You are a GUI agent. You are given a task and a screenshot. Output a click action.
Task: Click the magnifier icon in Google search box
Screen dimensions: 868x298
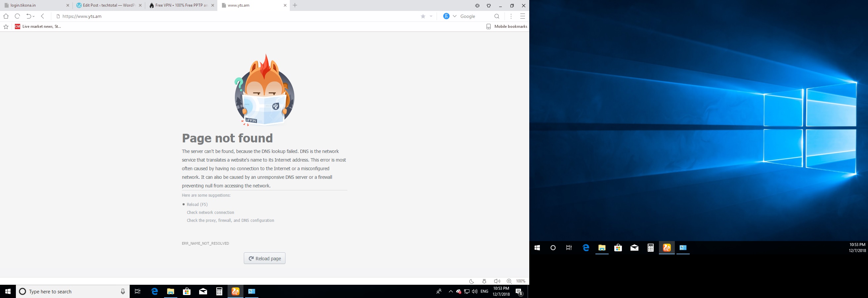[x=497, y=16]
